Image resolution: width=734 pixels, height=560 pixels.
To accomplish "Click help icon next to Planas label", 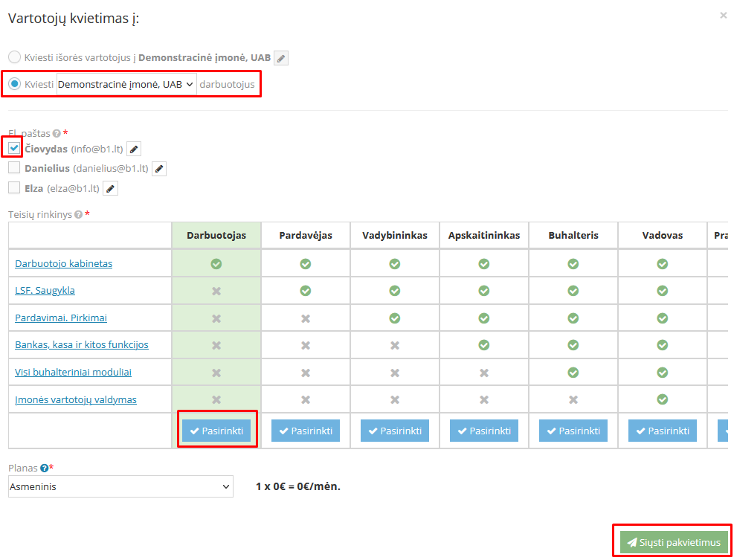I will coord(45,469).
